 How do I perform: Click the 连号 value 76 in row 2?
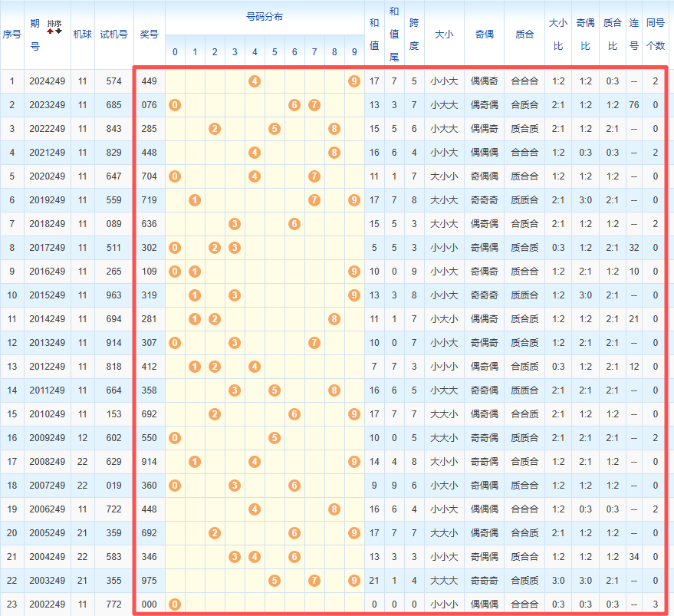coord(634,105)
